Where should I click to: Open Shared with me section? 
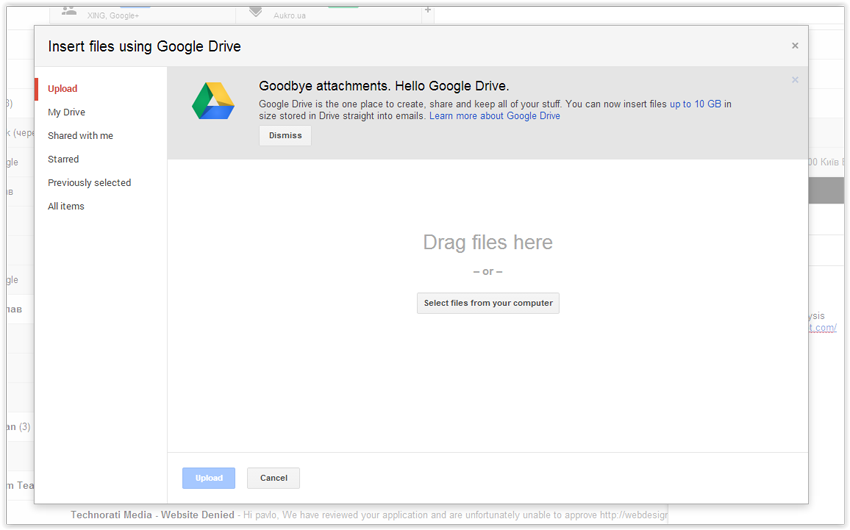pyautogui.click(x=80, y=135)
